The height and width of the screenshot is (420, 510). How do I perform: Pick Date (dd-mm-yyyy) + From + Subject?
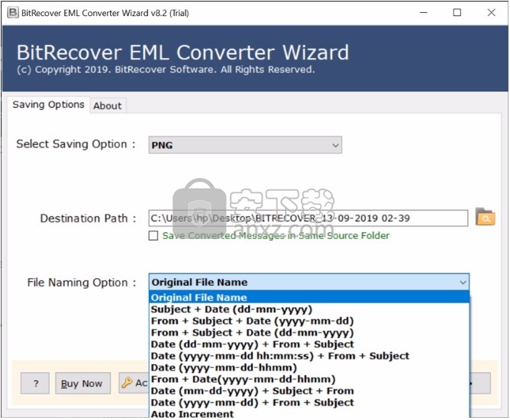308,344
